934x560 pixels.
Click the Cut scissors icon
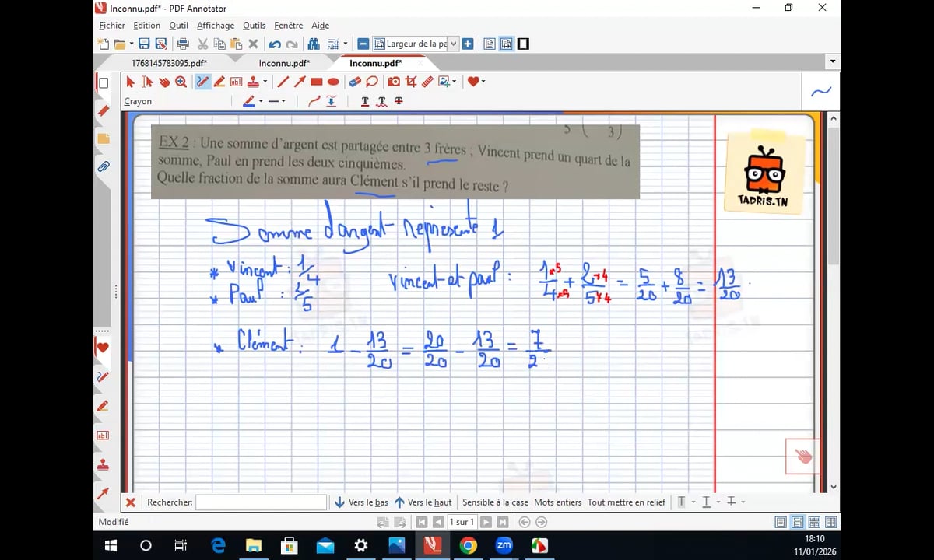202,44
